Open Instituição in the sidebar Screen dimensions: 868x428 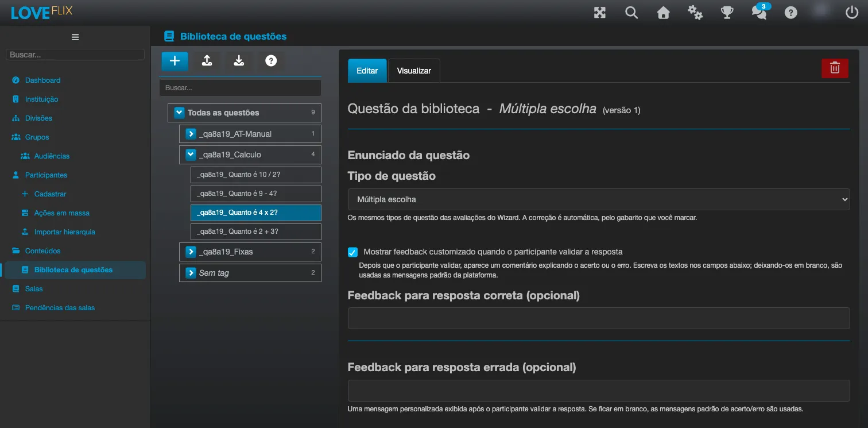41,99
